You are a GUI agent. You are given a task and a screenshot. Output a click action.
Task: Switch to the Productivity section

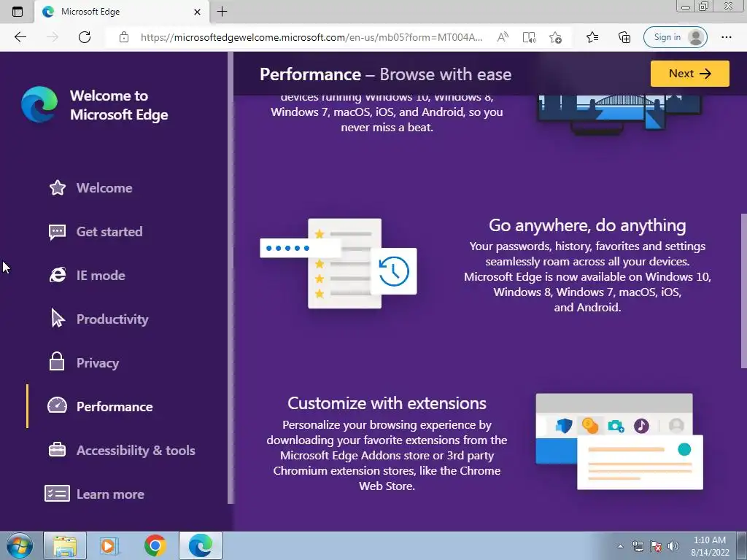click(112, 319)
